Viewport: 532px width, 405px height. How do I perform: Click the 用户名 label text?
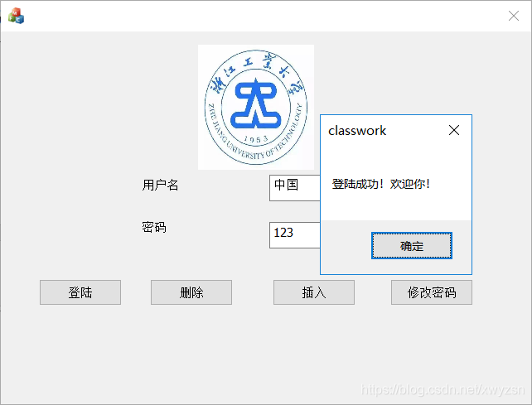tap(161, 185)
